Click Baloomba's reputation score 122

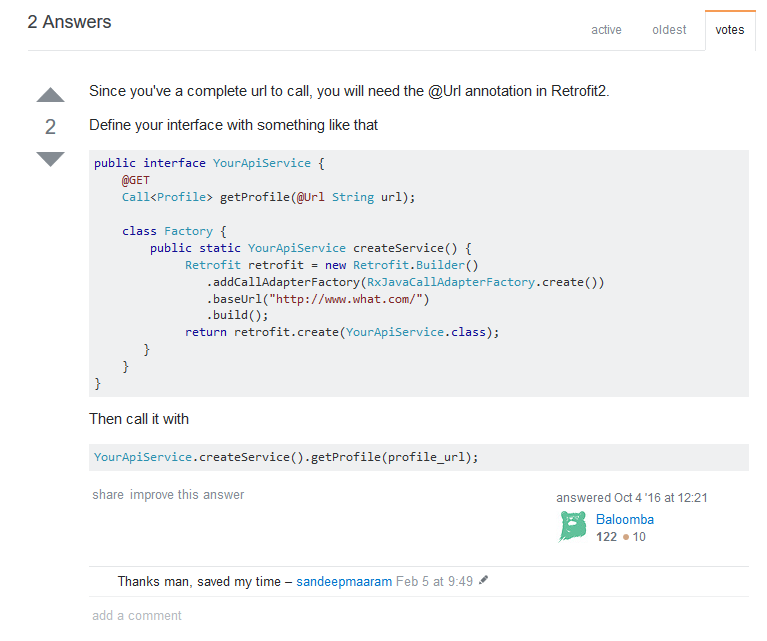(x=606, y=537)
